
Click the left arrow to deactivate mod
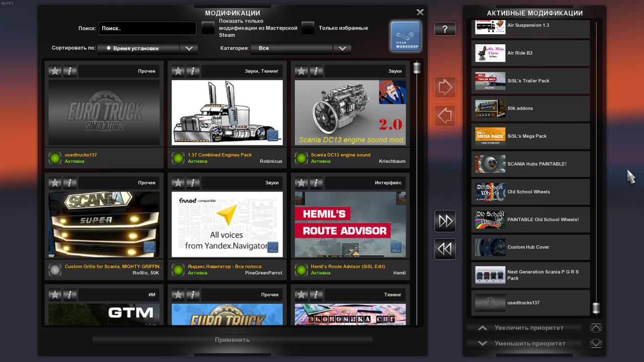pyautogui.click(x=445, y=116)
